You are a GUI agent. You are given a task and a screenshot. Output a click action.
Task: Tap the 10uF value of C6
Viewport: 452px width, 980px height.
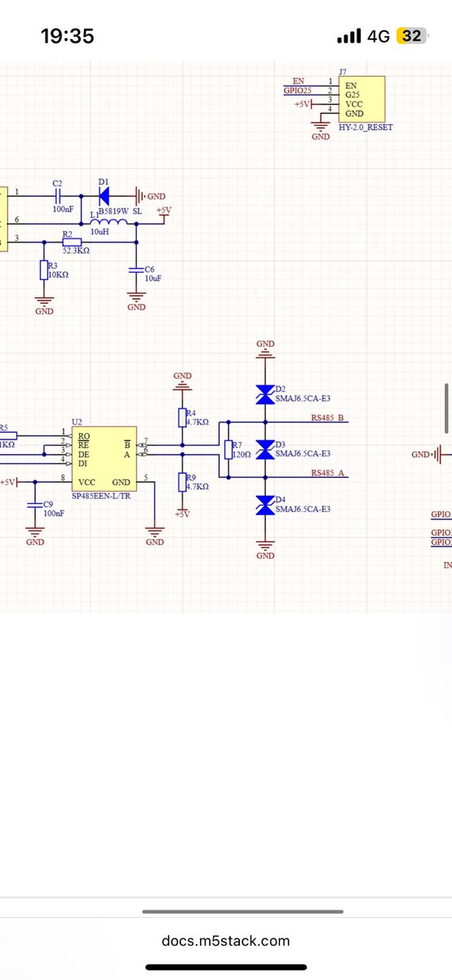153,278
